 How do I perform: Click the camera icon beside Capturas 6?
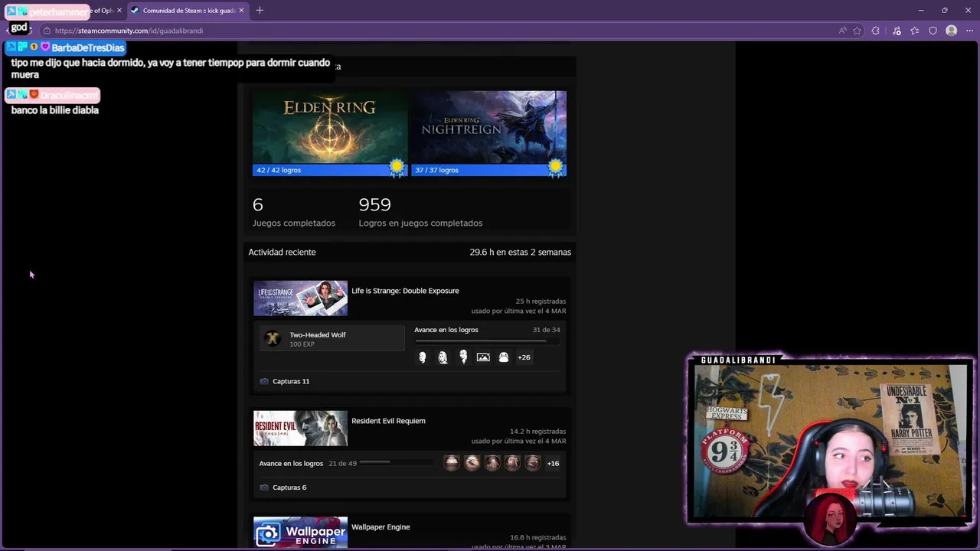pos(264,487)
